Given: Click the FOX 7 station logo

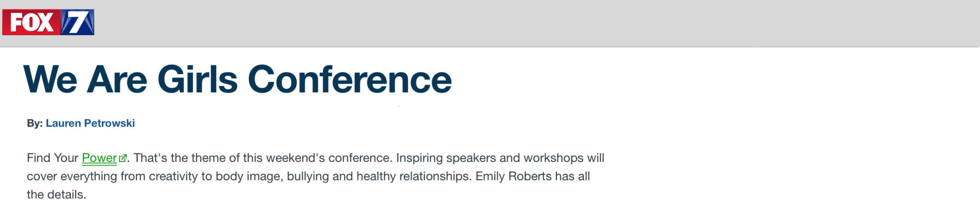Looking at the screenshot, I should pyautogui.click(x=48, y=22).
